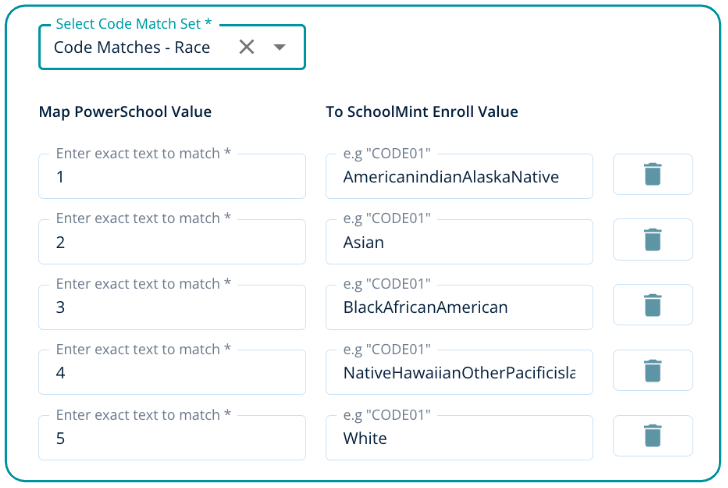Focus the PowerSchool value field containing 5
Screen dimensions: 728x488
click(172, 439)
